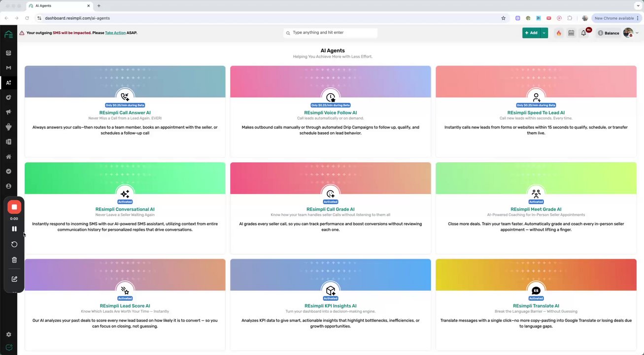This screenshot has height=355, width=644.
Task: Click the Meet Grade AI people icon
Action: point(536,194)
